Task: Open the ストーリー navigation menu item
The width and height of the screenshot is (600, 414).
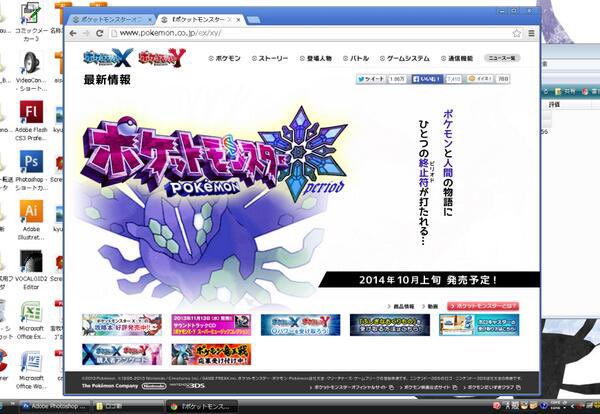Action: point(270,59)
